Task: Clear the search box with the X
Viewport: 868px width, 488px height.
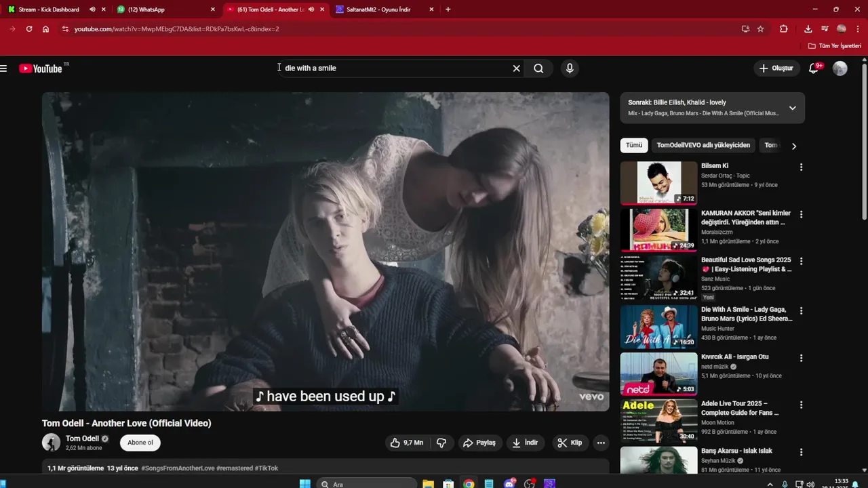Action: pyautogui.click(x=516, y=68)
